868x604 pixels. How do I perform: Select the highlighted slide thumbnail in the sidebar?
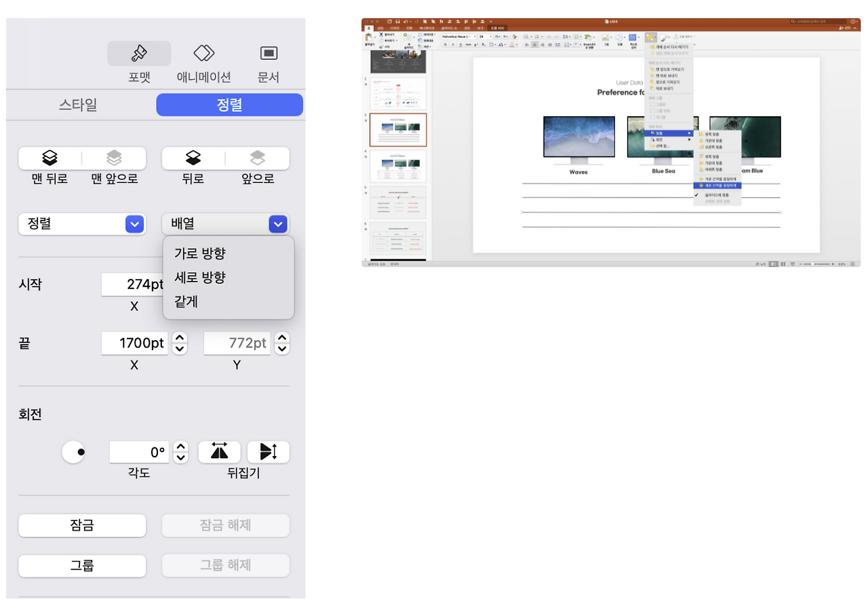click(397, 129)
